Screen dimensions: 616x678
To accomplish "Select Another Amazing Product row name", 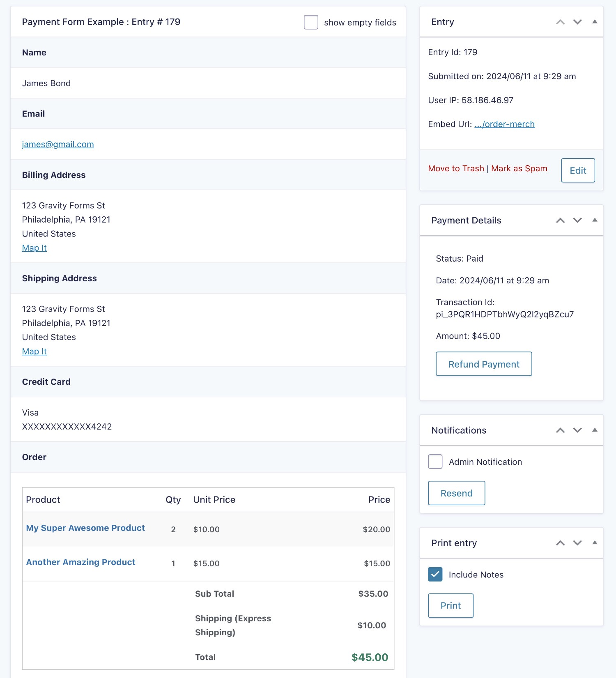I will tap(80, 562).
